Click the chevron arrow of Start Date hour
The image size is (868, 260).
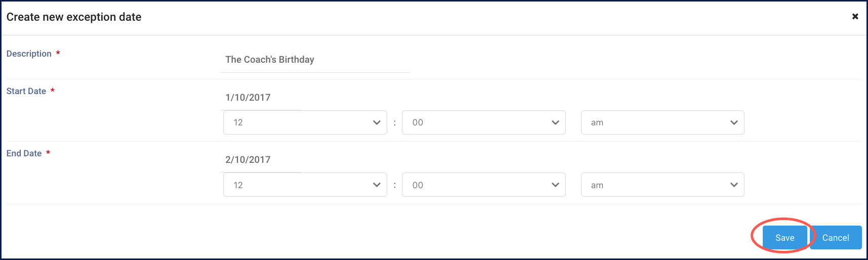click(376, 122)
